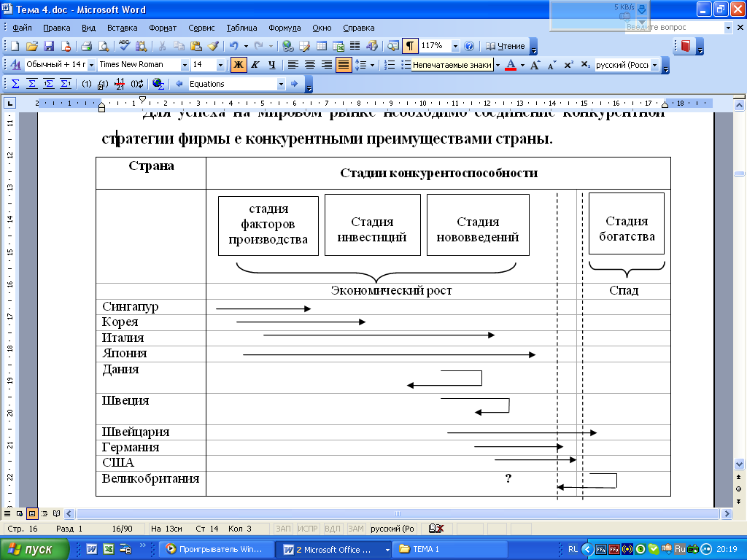Open the font color dropdown arrow

coord(522,65)
